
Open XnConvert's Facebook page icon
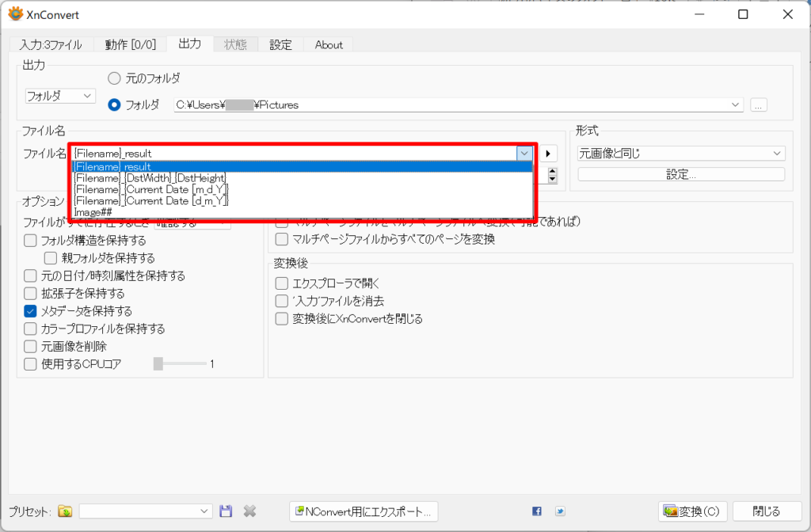click(x=537, y=511)
